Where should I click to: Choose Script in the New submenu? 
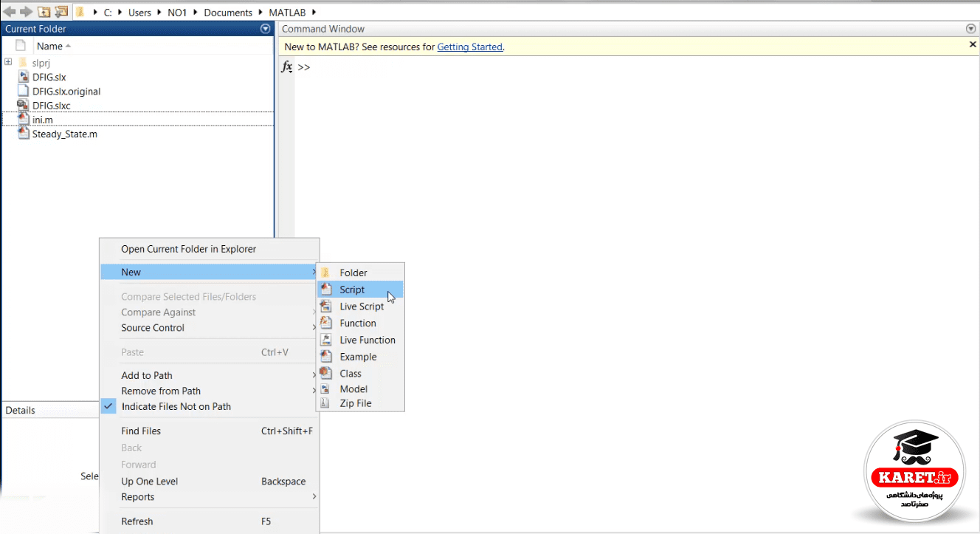[x=360, y=290]
